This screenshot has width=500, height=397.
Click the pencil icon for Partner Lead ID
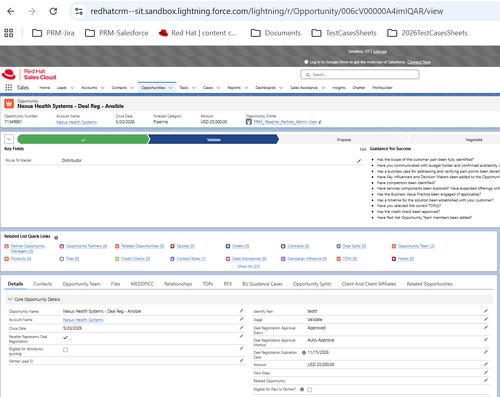pyautogui.click(x=241, y=361)
